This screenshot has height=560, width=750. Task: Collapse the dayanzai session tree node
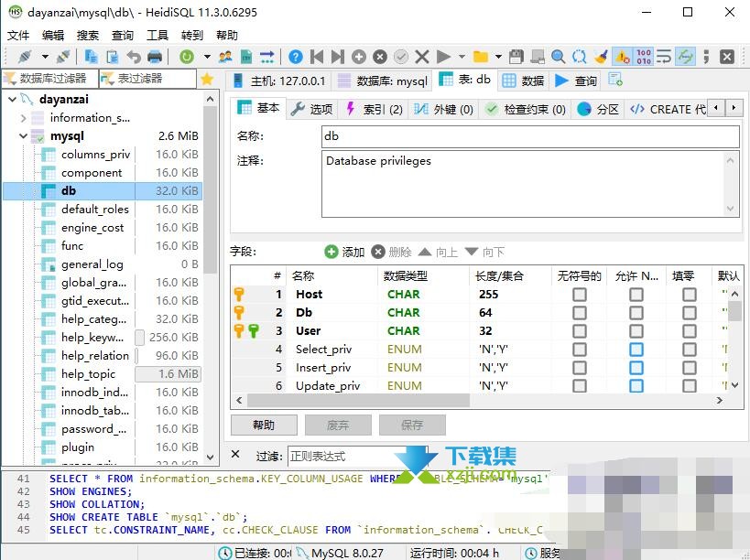coord(13,100)
